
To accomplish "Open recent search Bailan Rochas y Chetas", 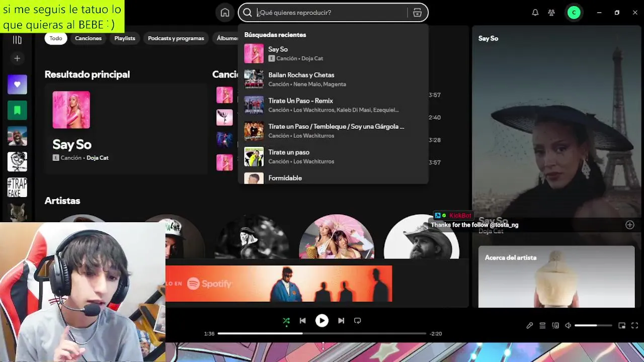I will pyautogui.click(x=333, y=79).
